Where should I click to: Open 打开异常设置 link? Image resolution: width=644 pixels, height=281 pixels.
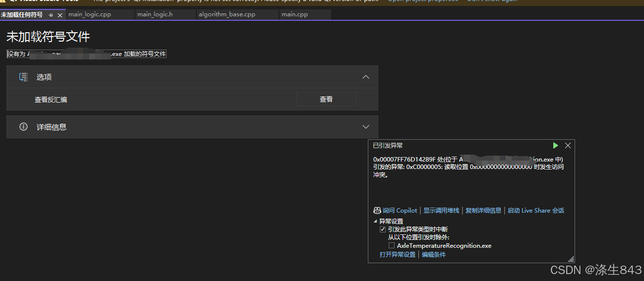[x=398, y=254]
